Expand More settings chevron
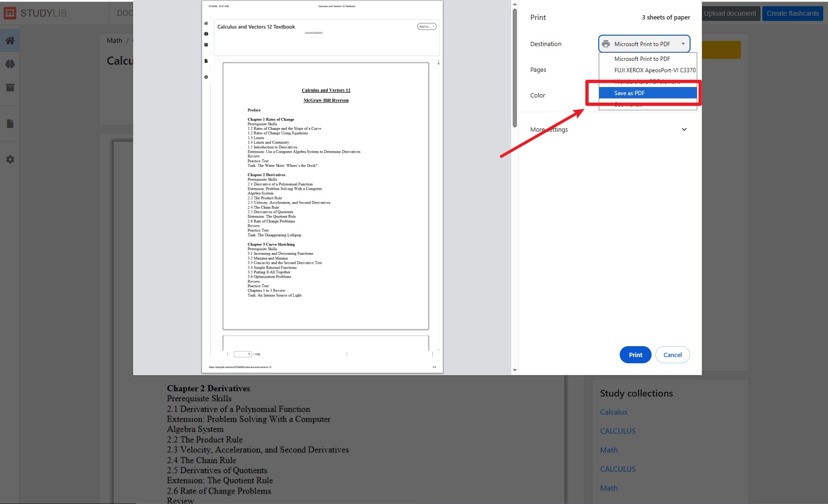 (x=684, y=129)
